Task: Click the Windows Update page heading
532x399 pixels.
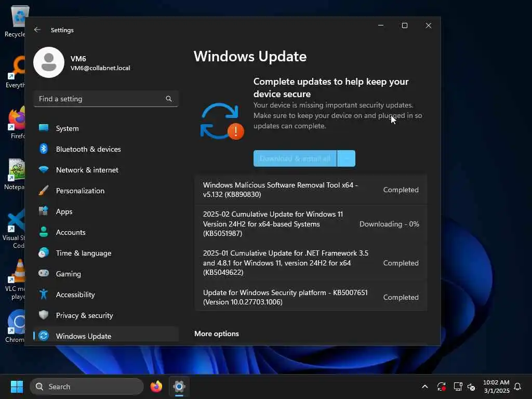Action: pyautogui.click(x=250, y=56)
